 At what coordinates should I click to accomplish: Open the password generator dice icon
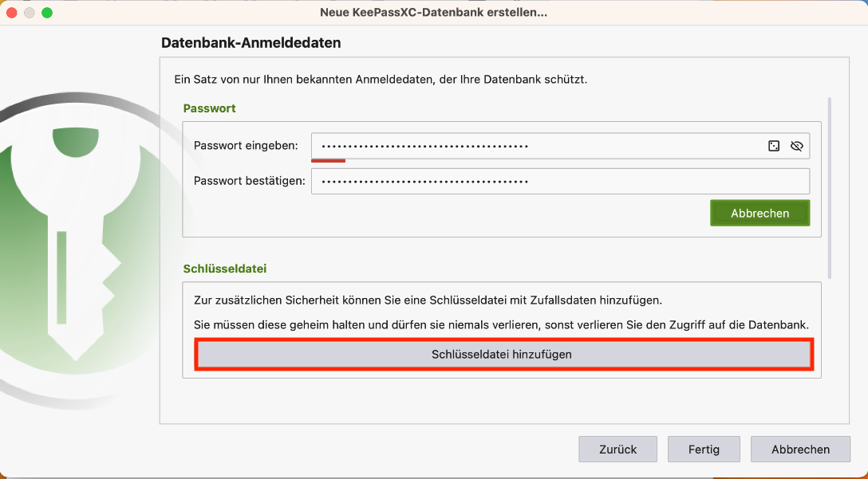pyautogui.click(x=773, y=146)
